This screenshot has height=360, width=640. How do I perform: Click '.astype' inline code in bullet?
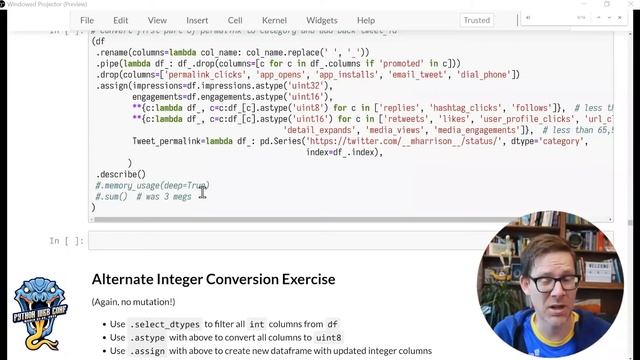click(x=147, y=338)
